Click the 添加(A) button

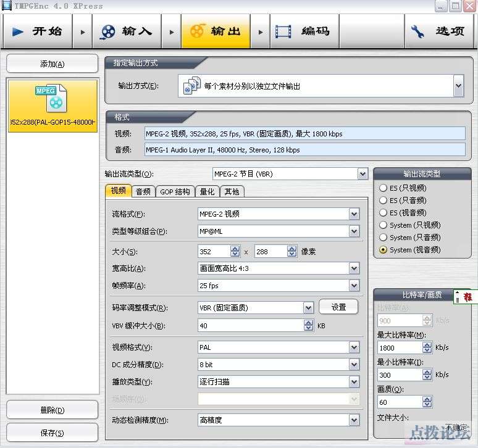pyautogui.click(x=52, y=64)
